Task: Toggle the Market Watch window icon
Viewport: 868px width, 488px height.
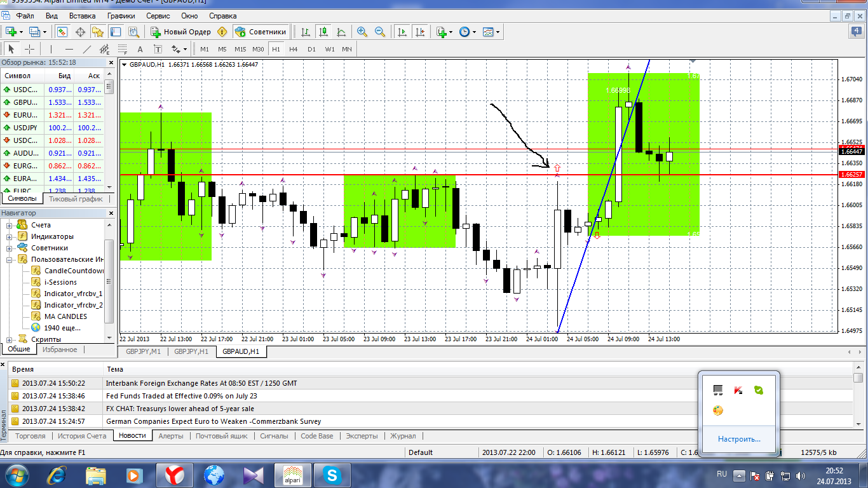Action: click(x=62, y=32)
